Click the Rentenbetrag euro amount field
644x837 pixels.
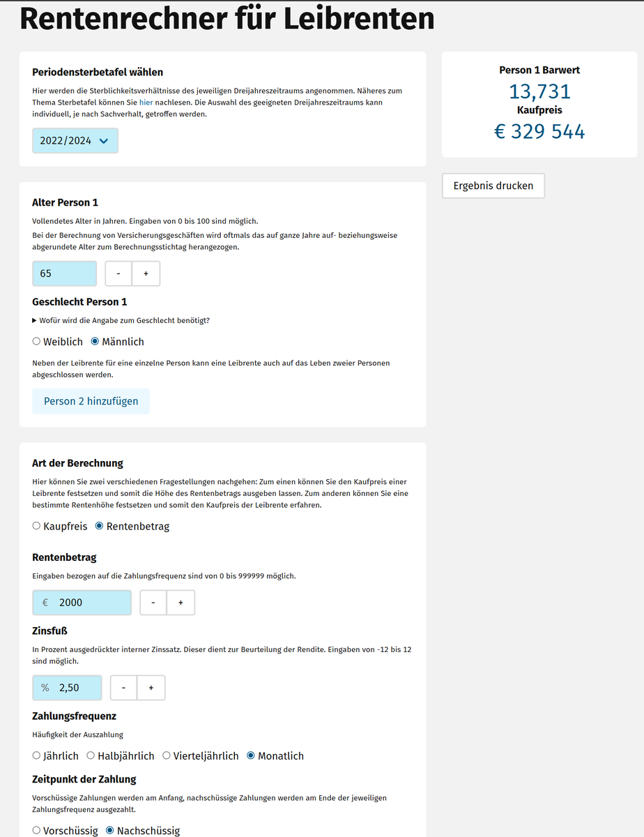tap(91, 603)
